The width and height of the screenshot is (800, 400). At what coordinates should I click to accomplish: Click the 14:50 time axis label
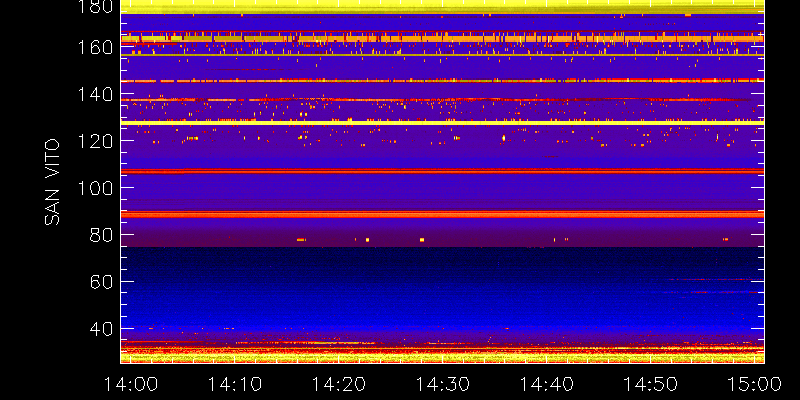pyautogui.click(x=651, y=384)
